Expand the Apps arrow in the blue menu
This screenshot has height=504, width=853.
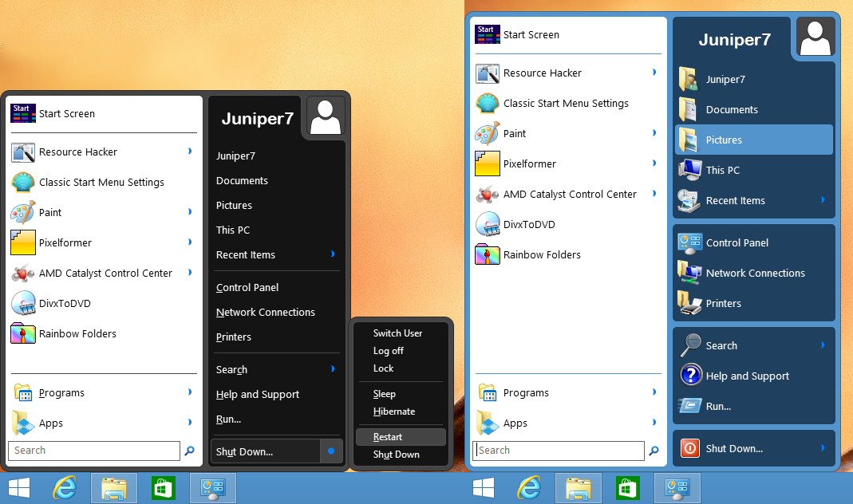(654, 423)
